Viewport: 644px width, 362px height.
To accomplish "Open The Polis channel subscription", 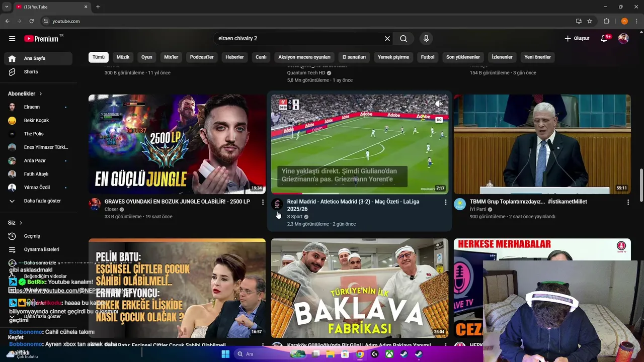I will click(x=38, y=134).
